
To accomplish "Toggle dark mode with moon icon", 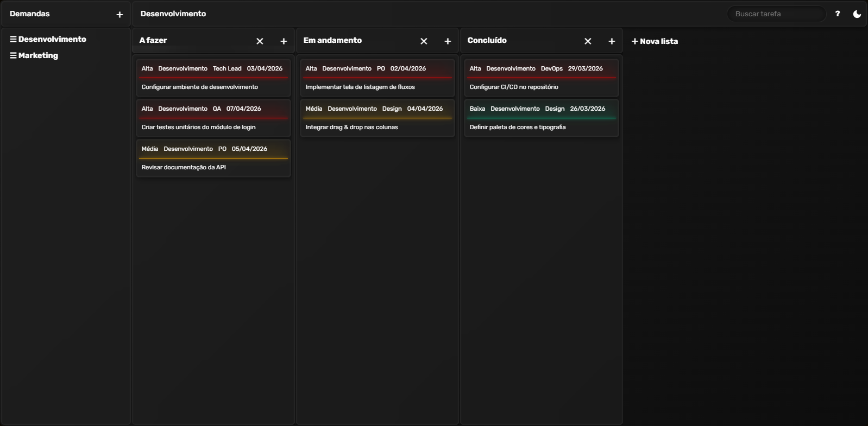I will coord(857,14).
